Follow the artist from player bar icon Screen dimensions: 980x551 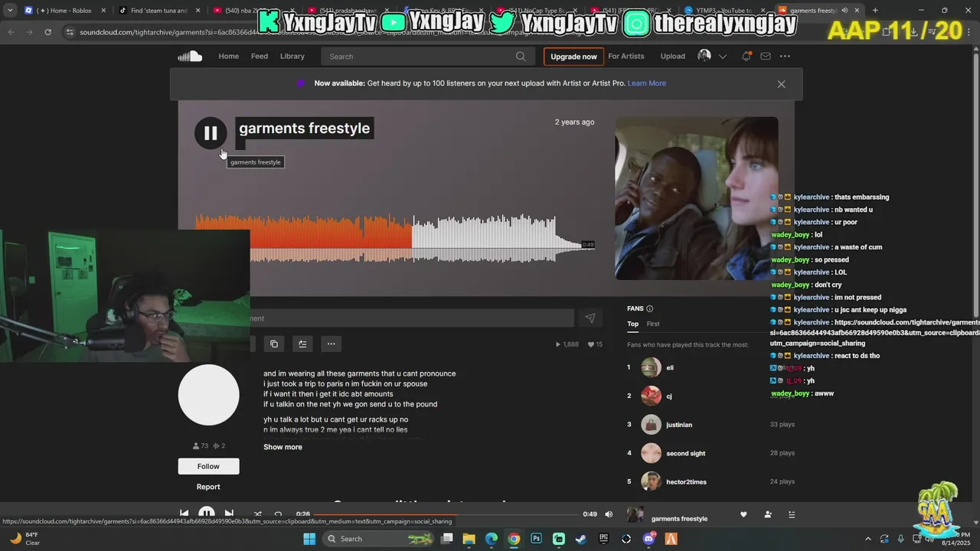768,514
